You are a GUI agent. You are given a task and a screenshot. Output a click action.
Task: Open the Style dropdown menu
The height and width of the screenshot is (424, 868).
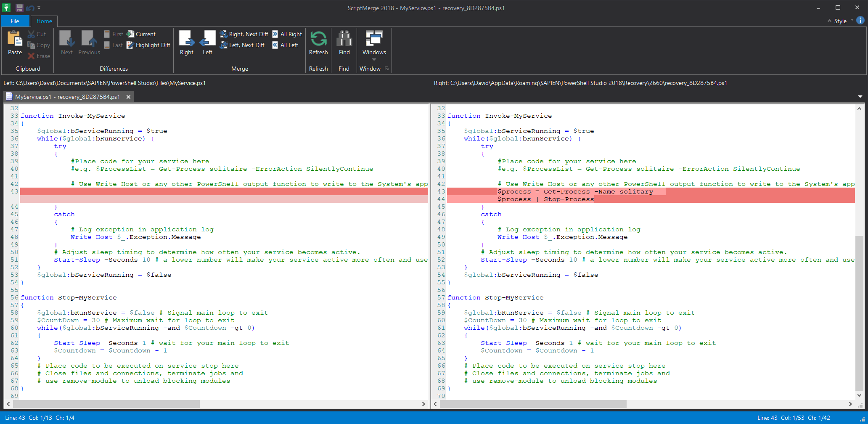(x=840, y=21)
